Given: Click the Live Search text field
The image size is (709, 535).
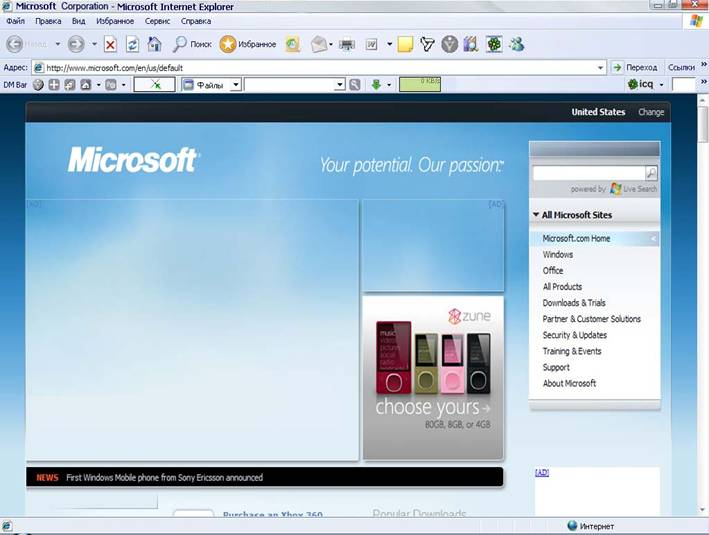Looking at the screenshot, I should tap(589, 173).
